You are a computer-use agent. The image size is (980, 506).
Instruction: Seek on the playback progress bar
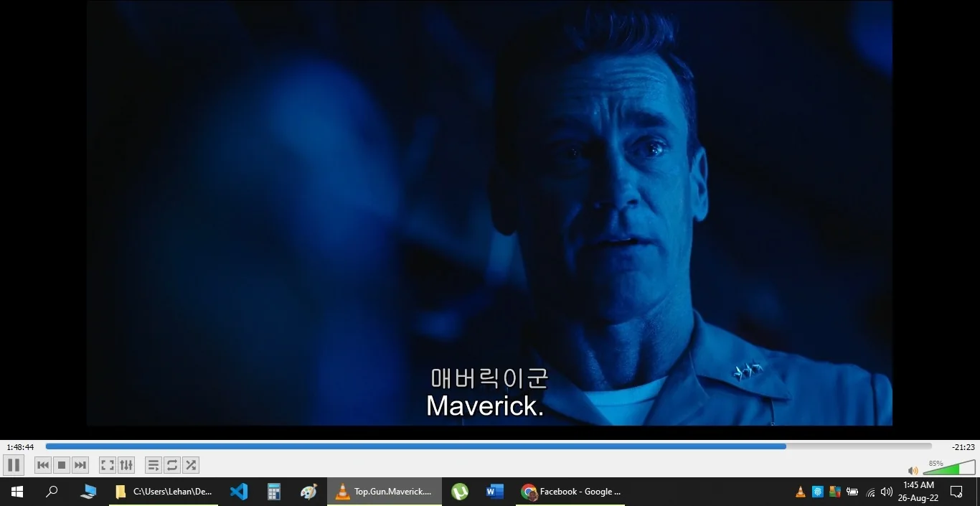(489, 446)
